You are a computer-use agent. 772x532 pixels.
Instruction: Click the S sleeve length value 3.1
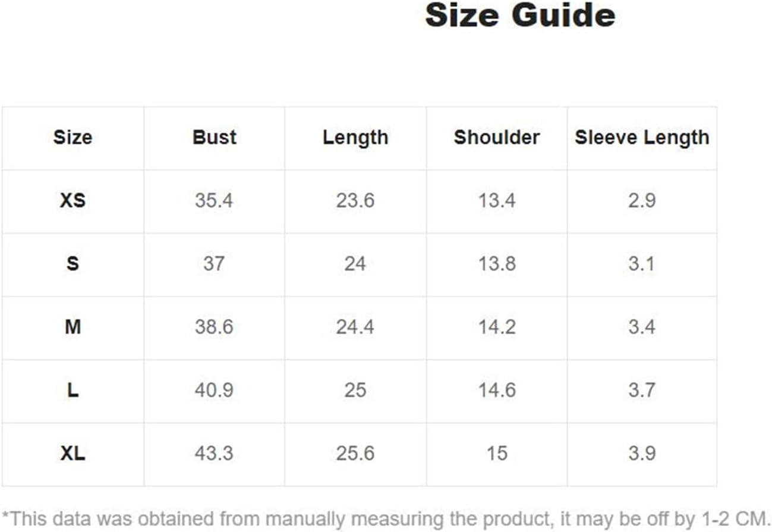(x=642, y=263)
